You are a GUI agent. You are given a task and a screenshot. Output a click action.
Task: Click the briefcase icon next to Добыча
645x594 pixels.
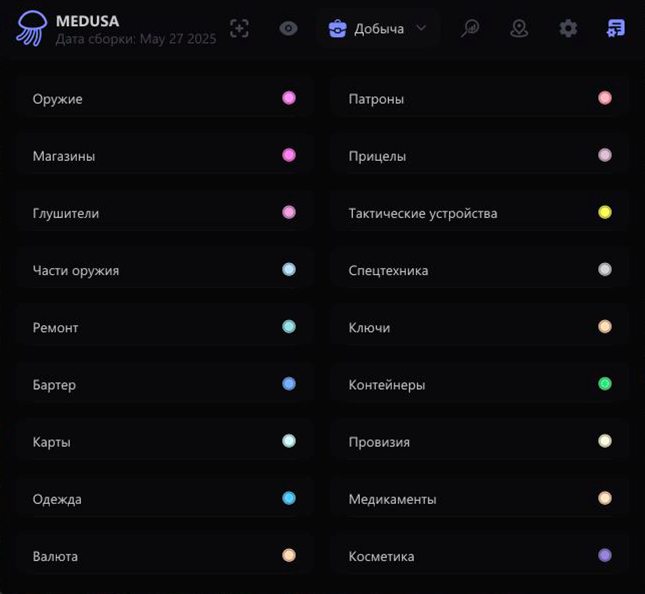click(x=337, y=29)
